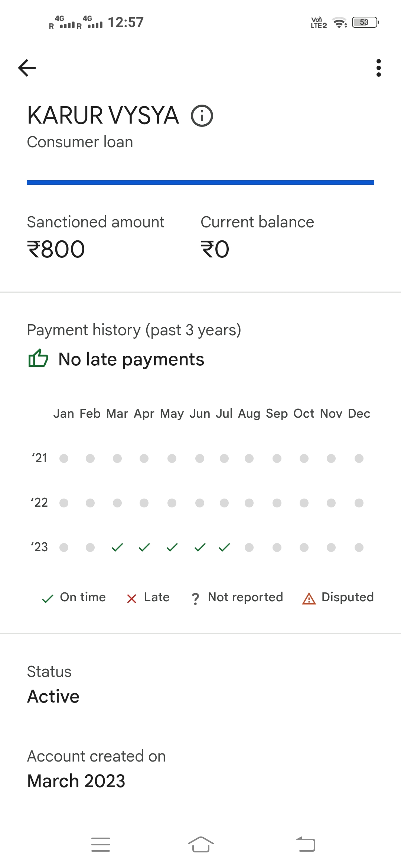Viewport: 401px width, 868px height.
Task: Tap the Not reported question mark
Action: coord(195,598)
